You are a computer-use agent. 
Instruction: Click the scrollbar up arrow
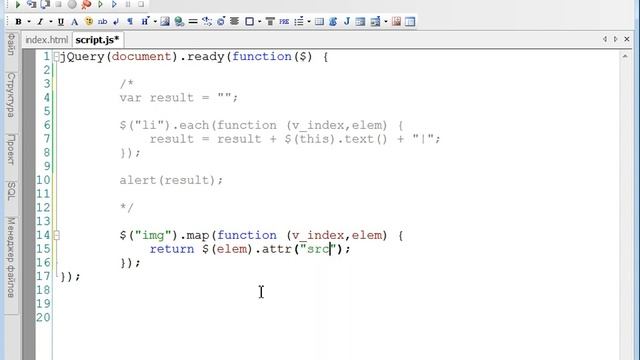click(x=625, y=56)
